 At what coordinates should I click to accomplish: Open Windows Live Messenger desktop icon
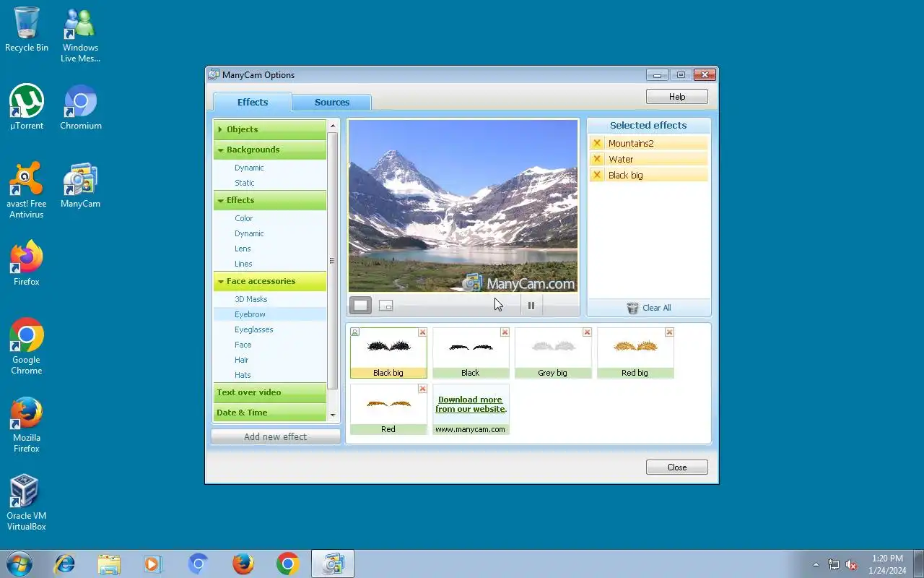click(x=80, y=35)
